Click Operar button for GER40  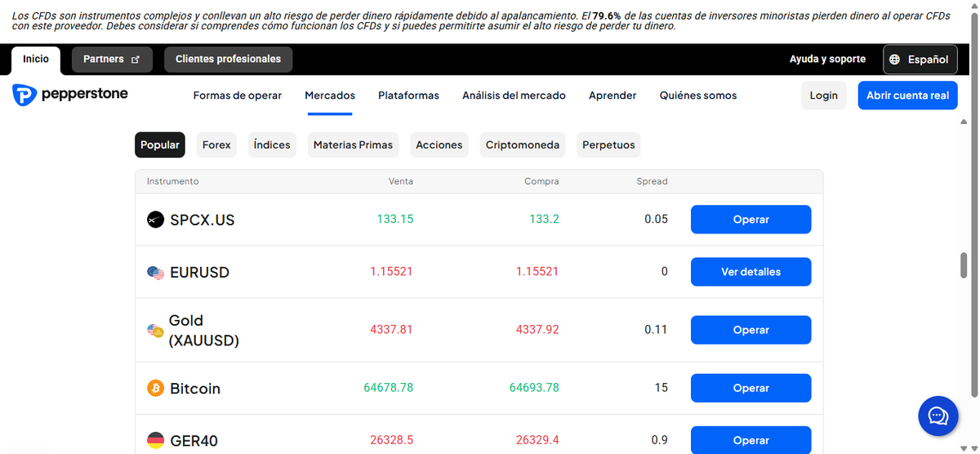(751, 440)
